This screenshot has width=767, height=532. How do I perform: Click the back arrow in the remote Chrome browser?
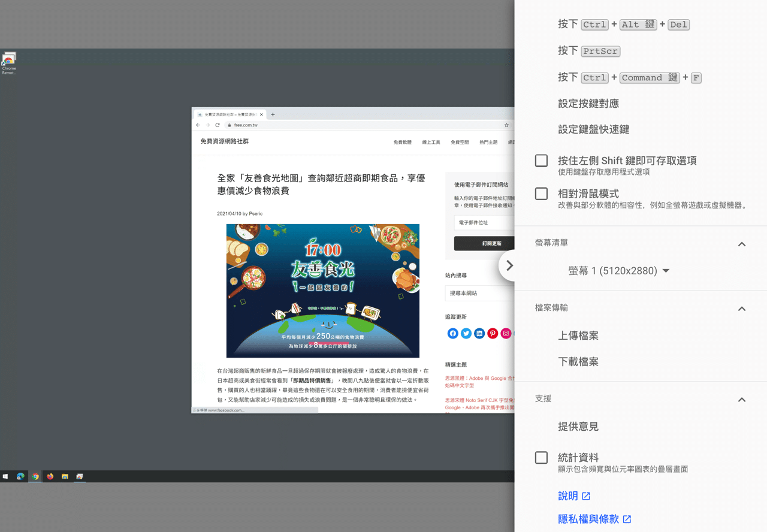pyautogui.click(x=198, y=125)
